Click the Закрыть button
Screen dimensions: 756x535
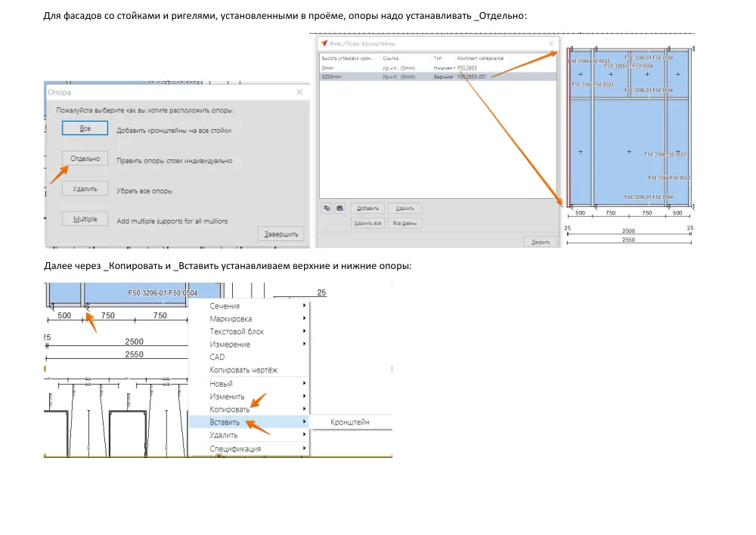[x=540, y=242]
